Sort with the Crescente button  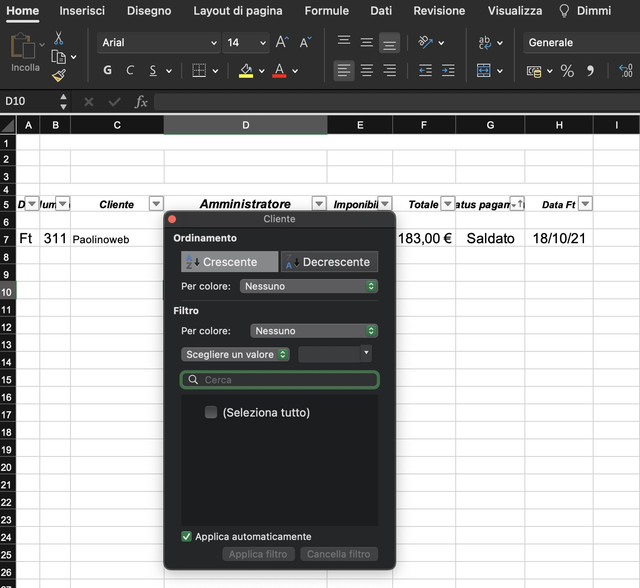(229, 262)
